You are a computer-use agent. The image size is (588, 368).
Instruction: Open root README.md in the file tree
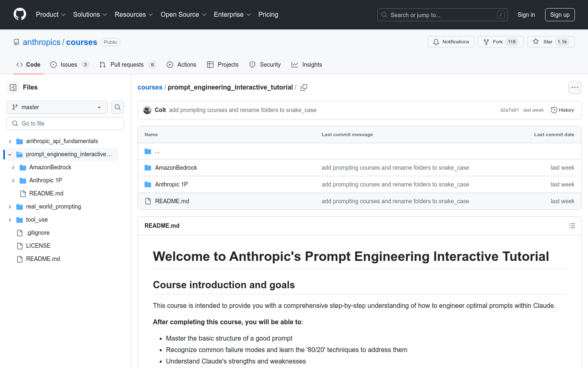coord(43,259)
